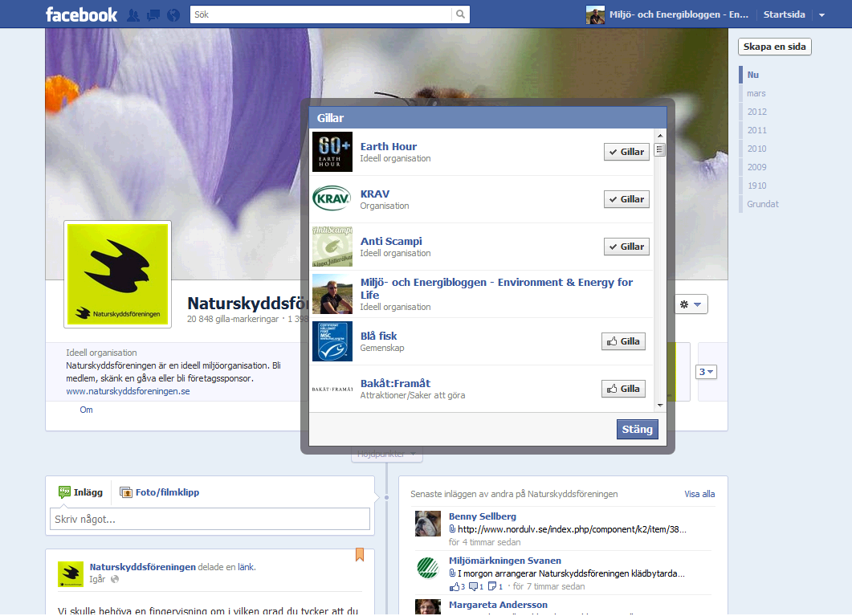Jump to Grundat in the timeline
The width and height of the screenshot is (852, 616).
(762, 204)
